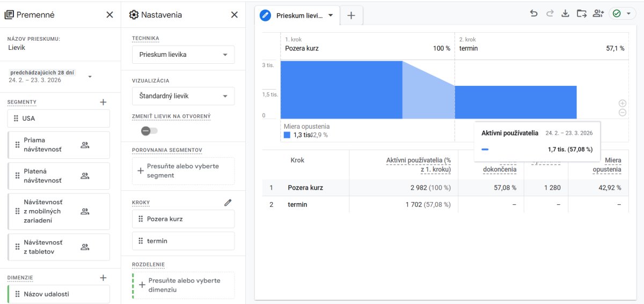Add a new dimension with plus icon
This screenshot has width=644, height=304.
[103, 278]
